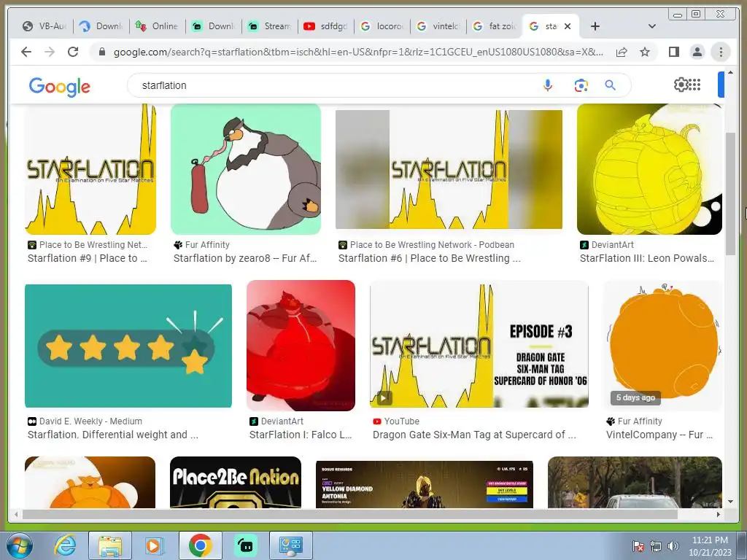747x560 pixels.
Task: Go back to the previous page
Action: pyautogui.click(x=26, y=52)
